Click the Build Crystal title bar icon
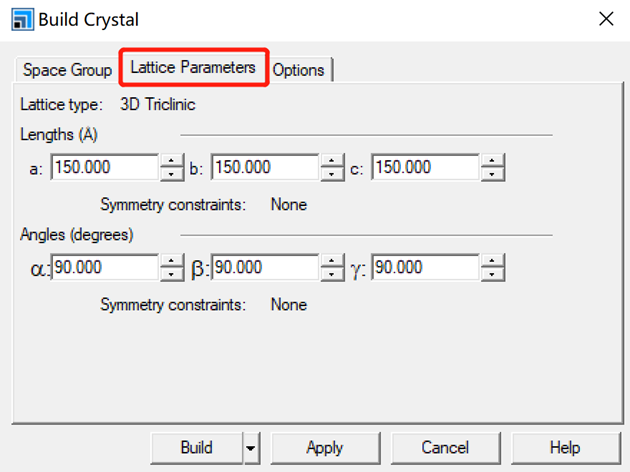Screen dimensions: 630x472 [x=20, y=19]
